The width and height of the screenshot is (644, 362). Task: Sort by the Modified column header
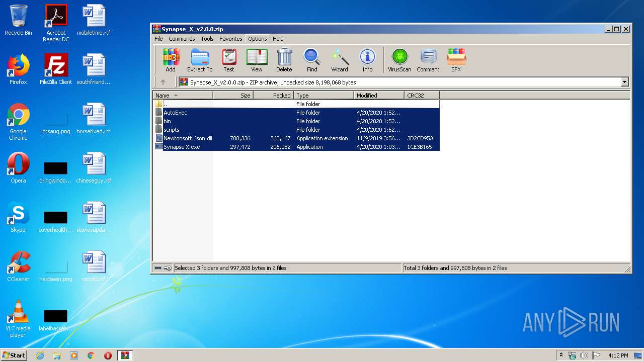coord(379,95)
